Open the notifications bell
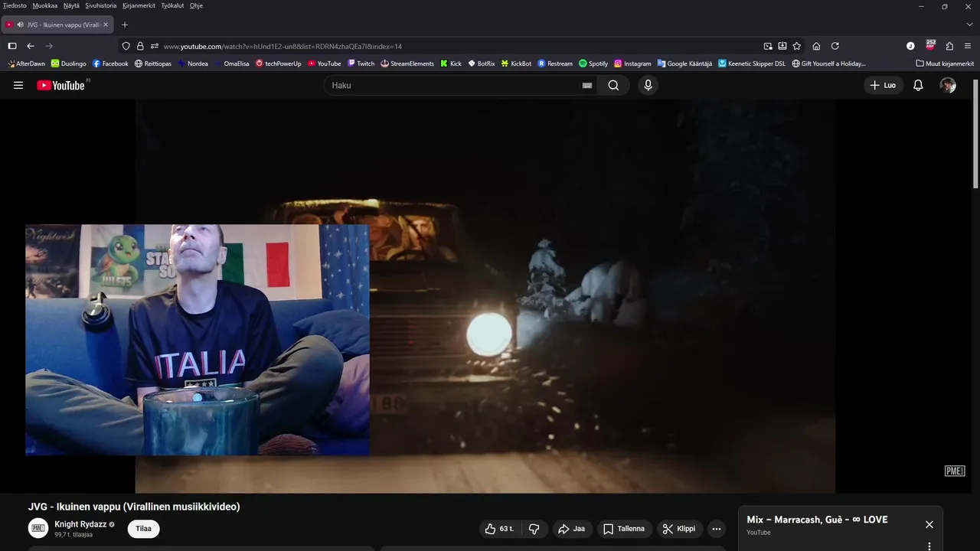 (x=918, y=86)
